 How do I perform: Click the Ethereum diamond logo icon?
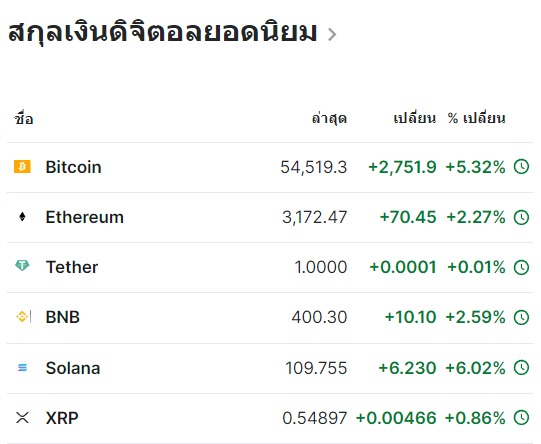(x=22, y=217)
